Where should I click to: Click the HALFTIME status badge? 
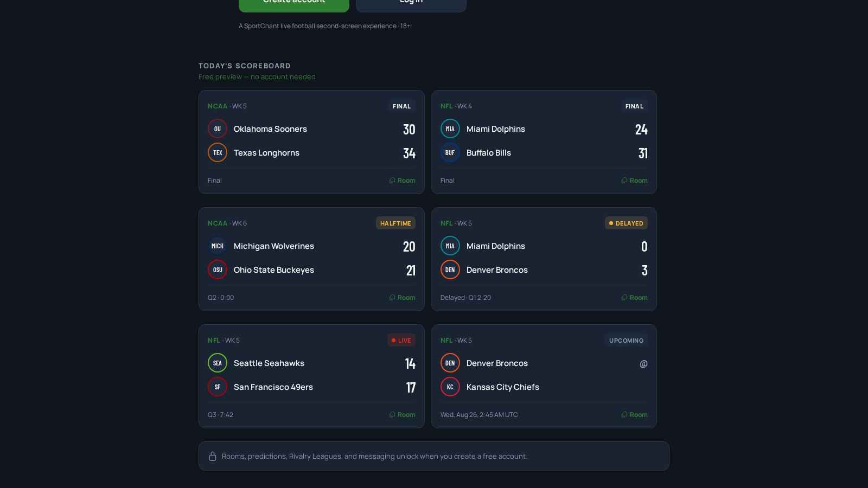tap(395, 223)
